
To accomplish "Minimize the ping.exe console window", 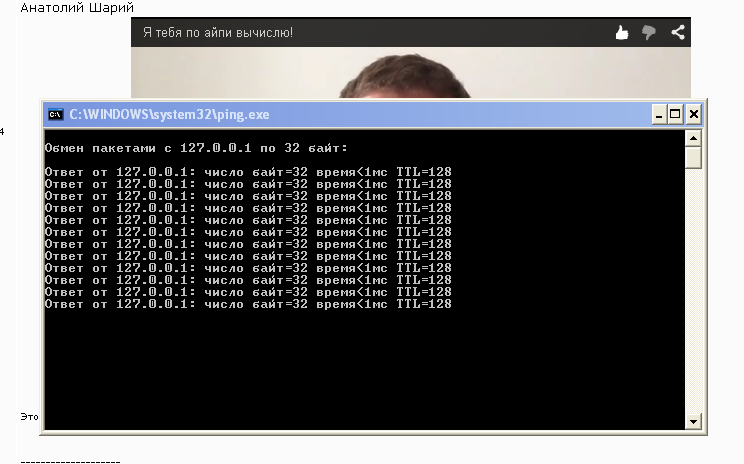I will coord(659,115).
